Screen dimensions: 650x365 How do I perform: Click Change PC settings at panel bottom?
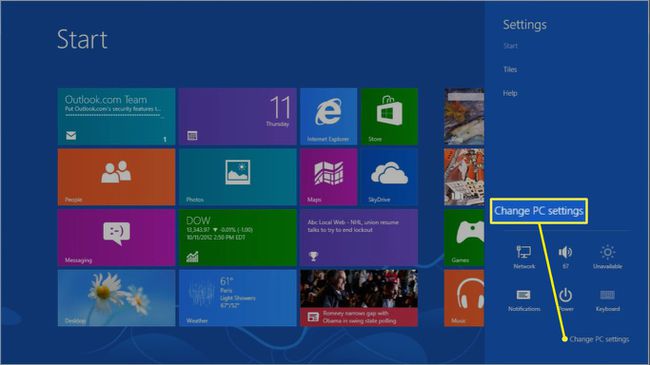(599, 339)
